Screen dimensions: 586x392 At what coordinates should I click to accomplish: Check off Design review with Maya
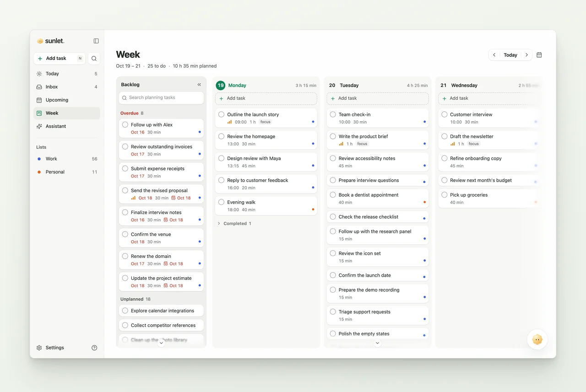point(221,158)
